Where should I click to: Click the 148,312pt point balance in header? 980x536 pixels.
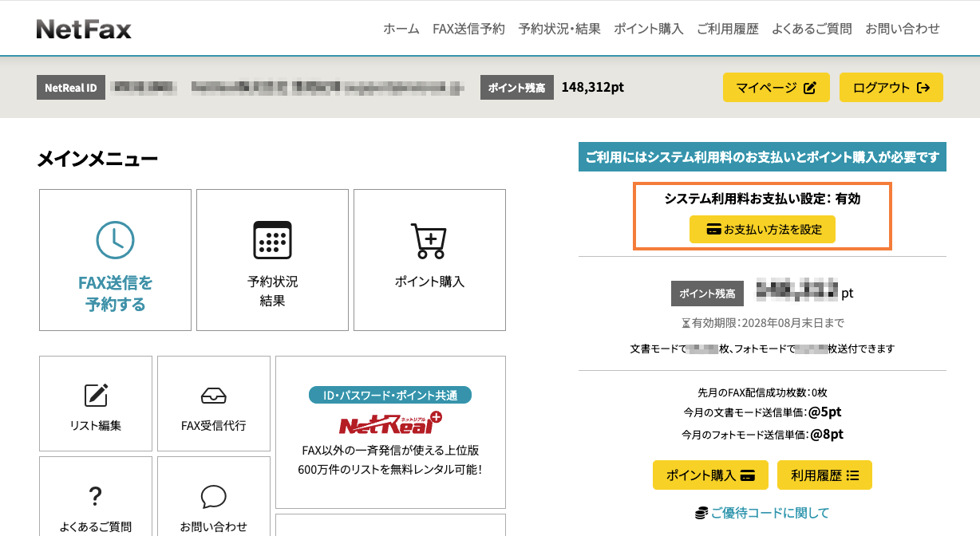tap(593, 87)
